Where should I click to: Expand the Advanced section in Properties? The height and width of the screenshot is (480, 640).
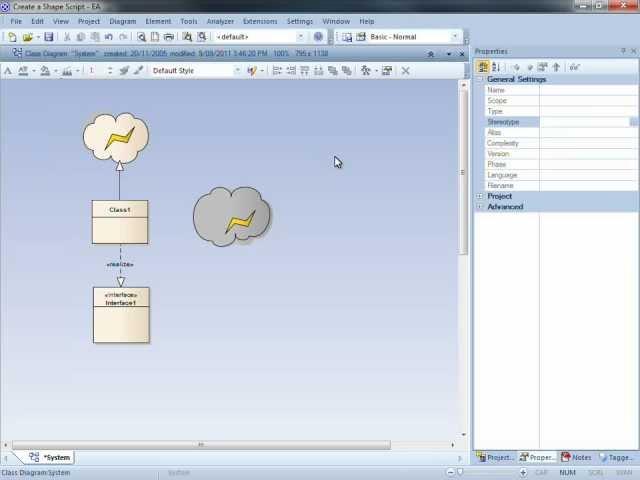pos(480,207)
